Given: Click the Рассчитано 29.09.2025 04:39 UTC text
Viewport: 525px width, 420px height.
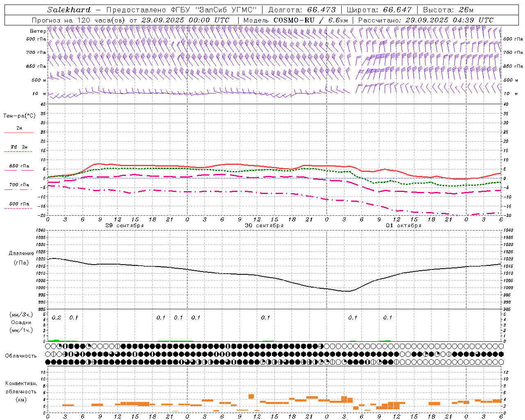Looking at the screenshot, I should pos(426,20).
